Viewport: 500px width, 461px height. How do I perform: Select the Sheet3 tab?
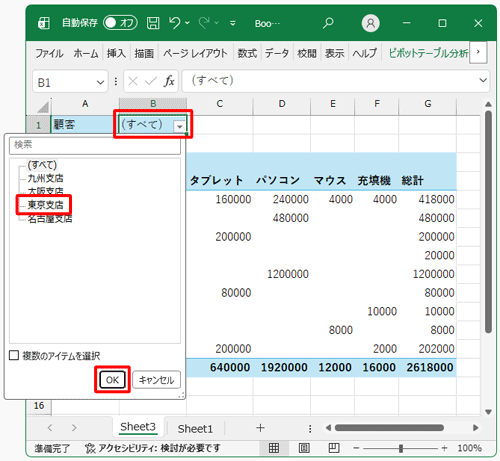(x=138, y=427)
